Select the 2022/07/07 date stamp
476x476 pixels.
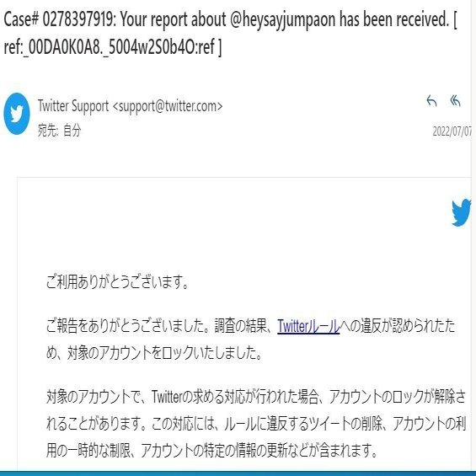tap(452, 131)
